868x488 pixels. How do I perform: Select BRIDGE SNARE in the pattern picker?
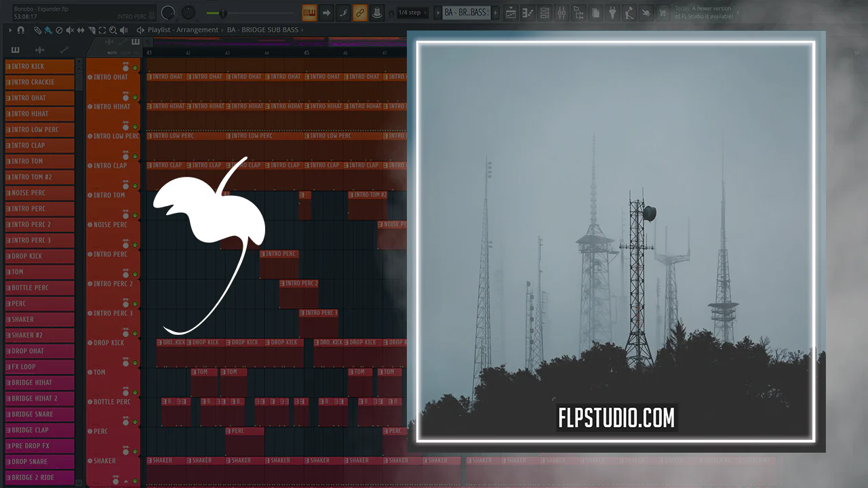tap(39, 414)
